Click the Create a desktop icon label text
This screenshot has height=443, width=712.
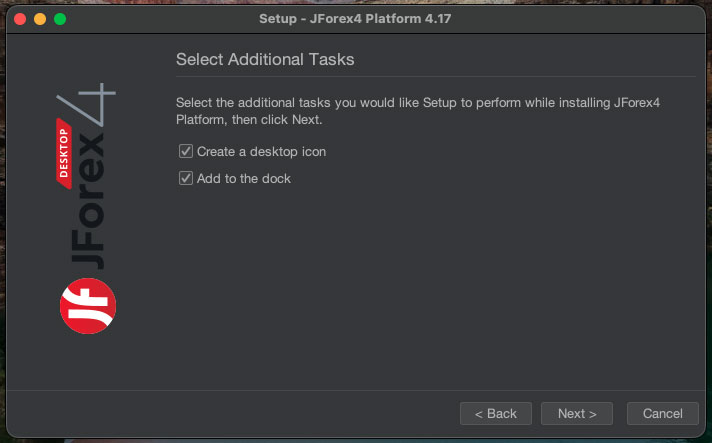pyautogui.click(x=261, y=152)
